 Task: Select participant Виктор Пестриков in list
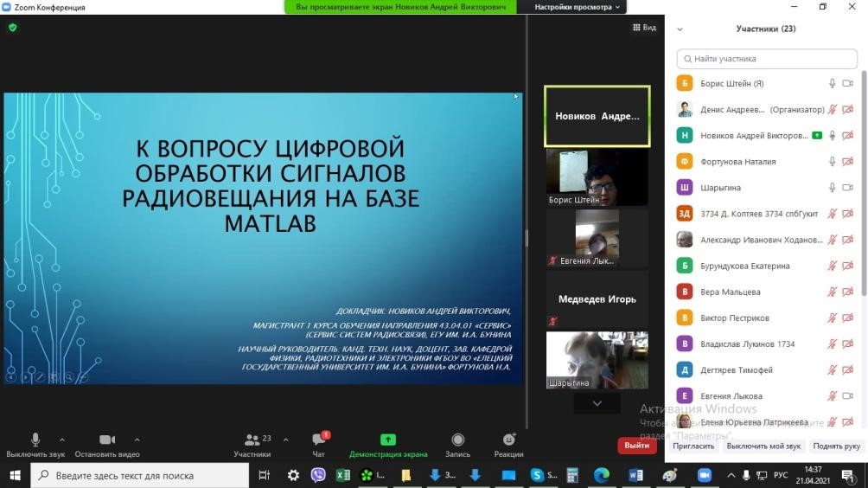click(767, 318)
